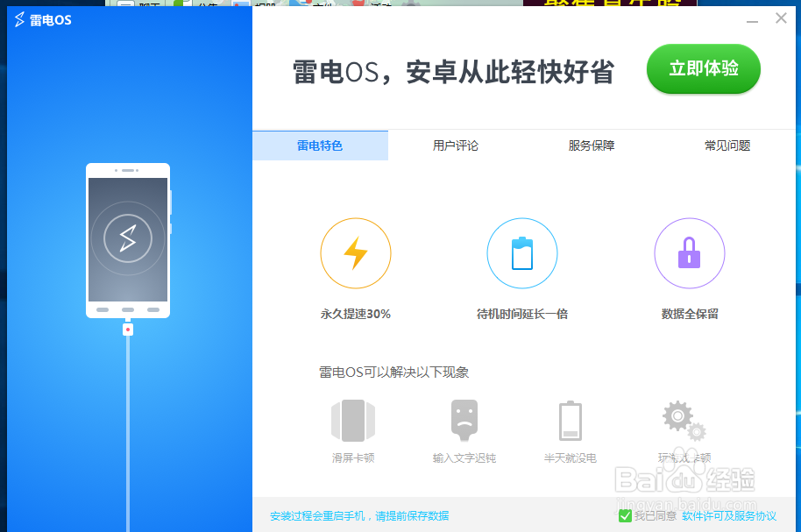Click the phone illustration's lightning emblem
The image size is (801, 532).
[x=128, y=238]
